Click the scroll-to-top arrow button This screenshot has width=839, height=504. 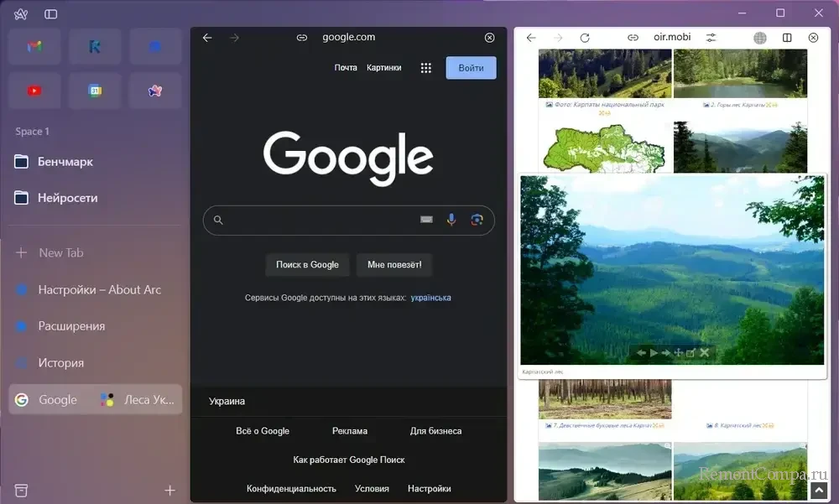point(818,491)
